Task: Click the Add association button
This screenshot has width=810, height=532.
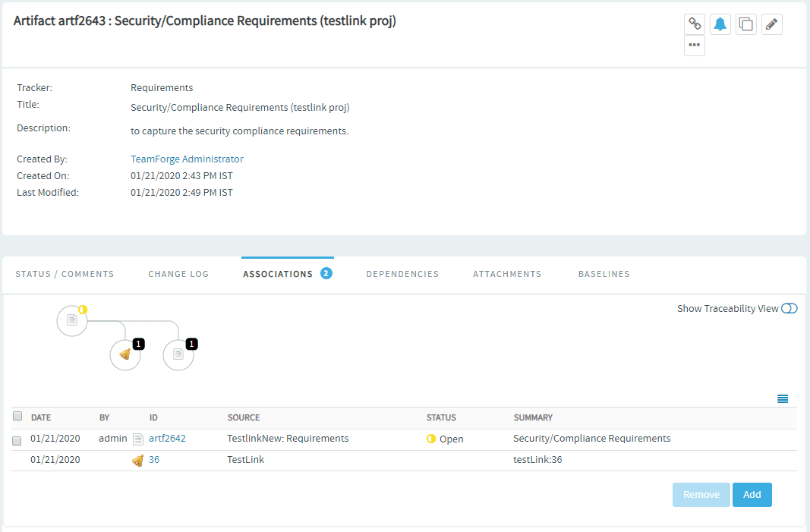Action: pos(752,495)
